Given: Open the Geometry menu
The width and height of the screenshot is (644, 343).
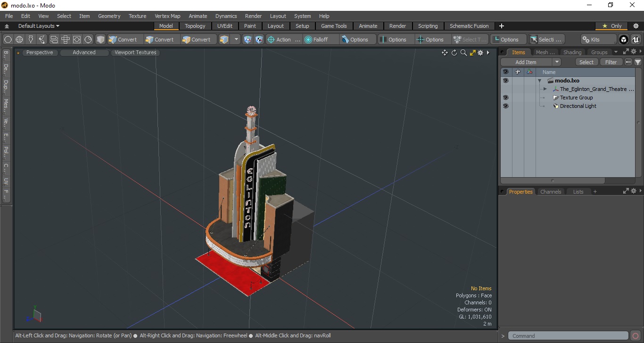Looking at the screenshot, I should click(x=109, y=16).
